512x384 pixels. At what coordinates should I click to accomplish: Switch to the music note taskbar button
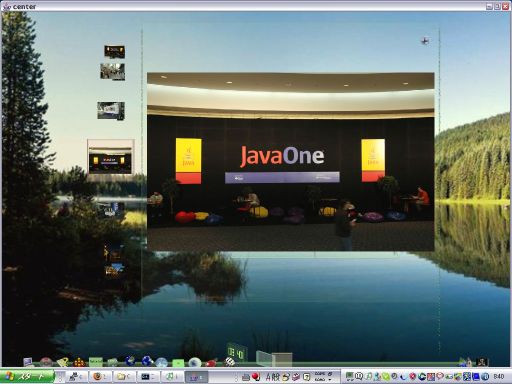(x=171, y=377)
